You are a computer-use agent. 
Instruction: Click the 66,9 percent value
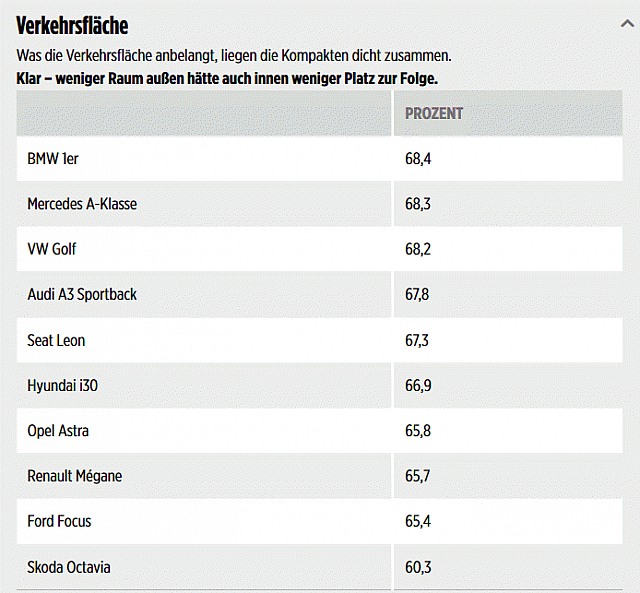coord(418,385)
